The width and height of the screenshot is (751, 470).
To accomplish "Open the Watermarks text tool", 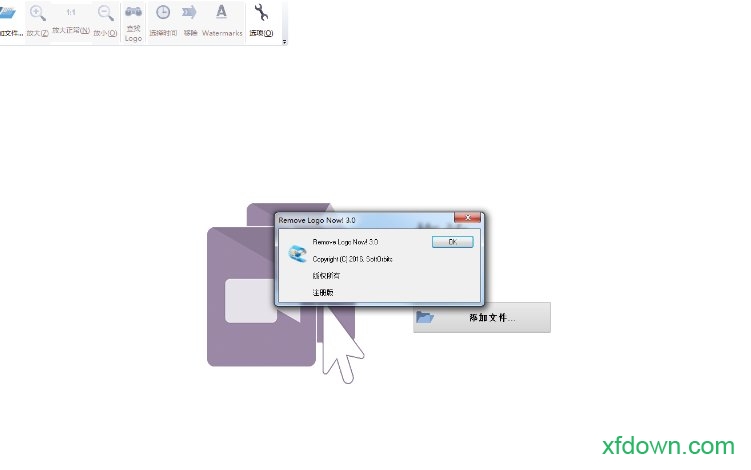I will [x=221, y=14].
